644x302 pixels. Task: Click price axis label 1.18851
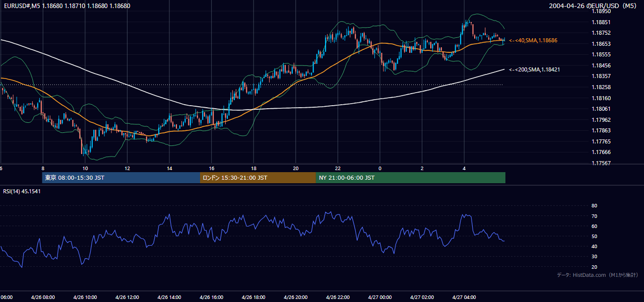[x=601, y=22]
